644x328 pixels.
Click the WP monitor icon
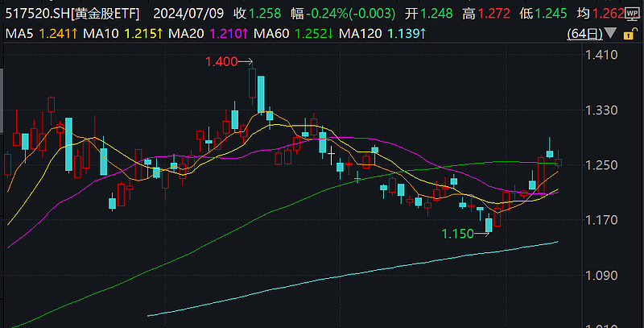coord(632,14)
